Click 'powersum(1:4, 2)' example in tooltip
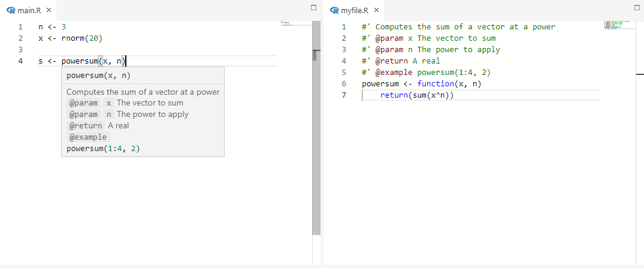The height and width of the screenshot is (268, 644). point(103,148)
